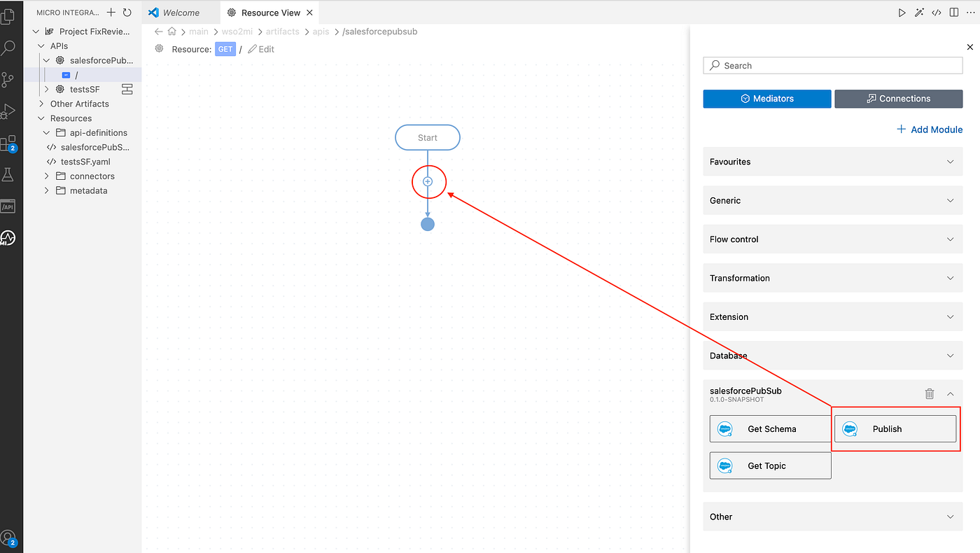Viewport: 980px width, 553px height.
Task: Expand the Generic mediator section
Action: click(x=833, y=200)
